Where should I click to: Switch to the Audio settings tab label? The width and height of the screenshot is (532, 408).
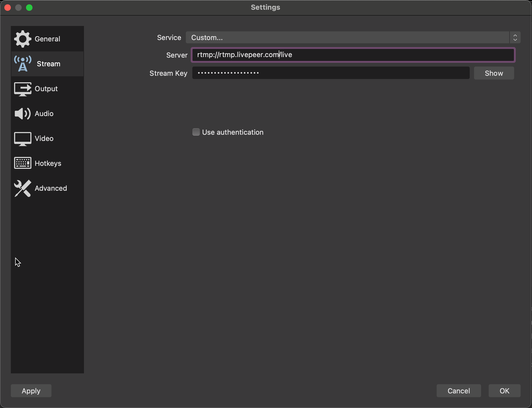pos(44,114)
